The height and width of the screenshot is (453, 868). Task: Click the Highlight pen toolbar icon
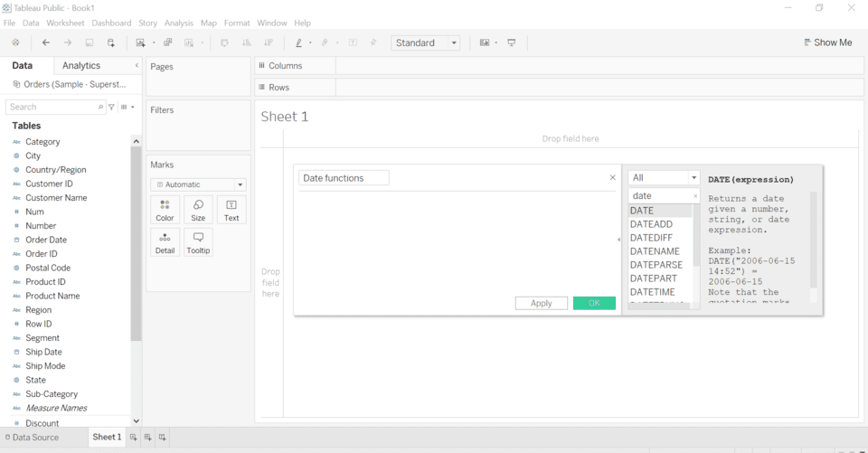click(299, 42)
